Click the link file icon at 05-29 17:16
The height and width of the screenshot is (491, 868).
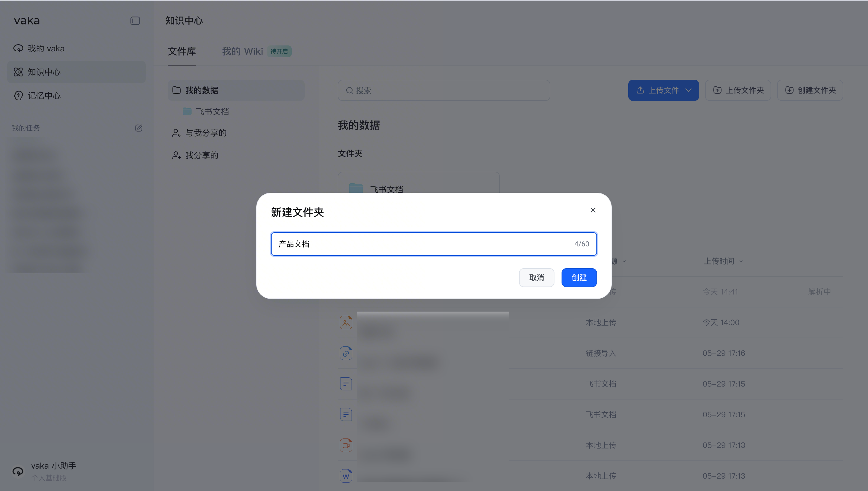346,353
